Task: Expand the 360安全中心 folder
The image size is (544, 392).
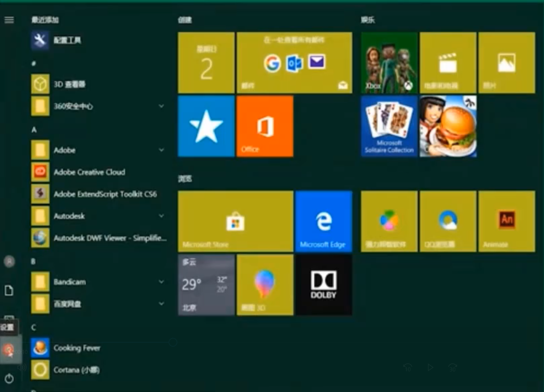Action: [161, 106]
